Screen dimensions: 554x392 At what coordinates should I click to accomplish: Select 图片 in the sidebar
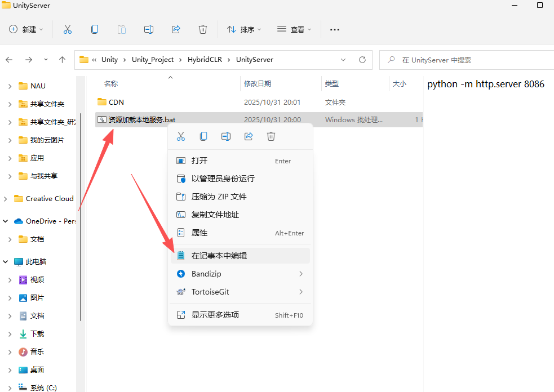click(x=37, y=298)
